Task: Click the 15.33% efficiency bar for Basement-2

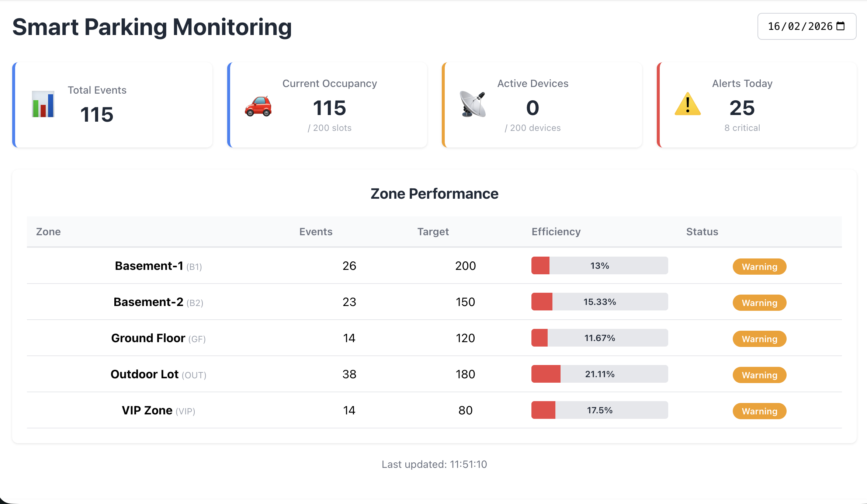Action: (x=600, y=302)
